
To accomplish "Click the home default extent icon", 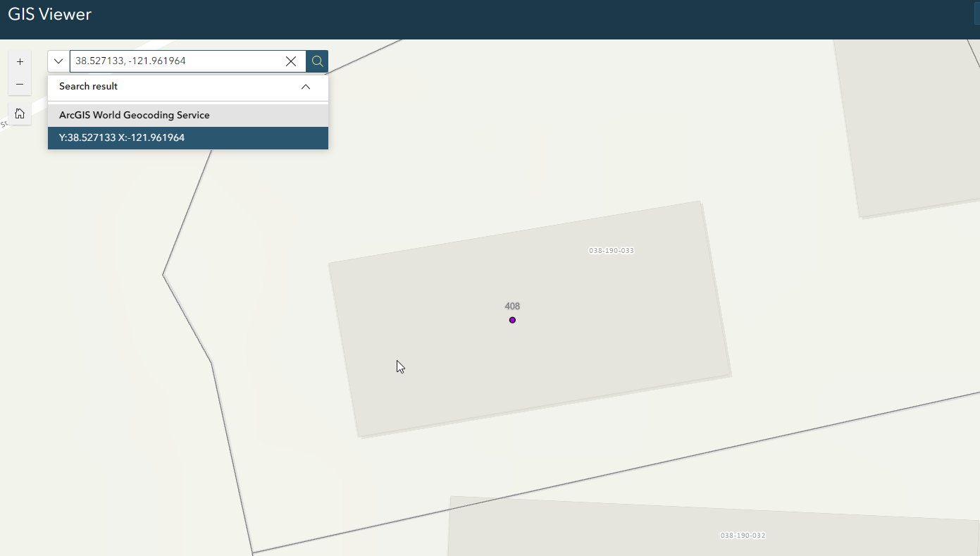I will pyautogui.click(x=19, y=113).
